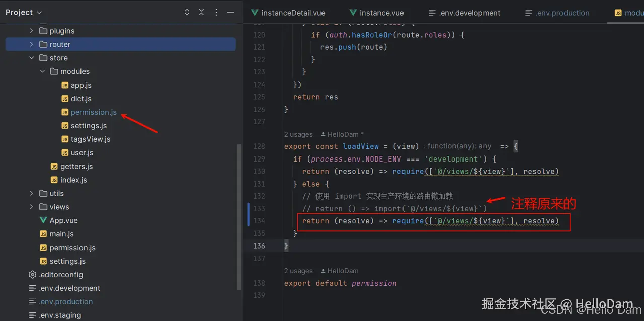Click the JS icon beside getters.js
The width and height of the screenshot is (644, 321).
54,167
